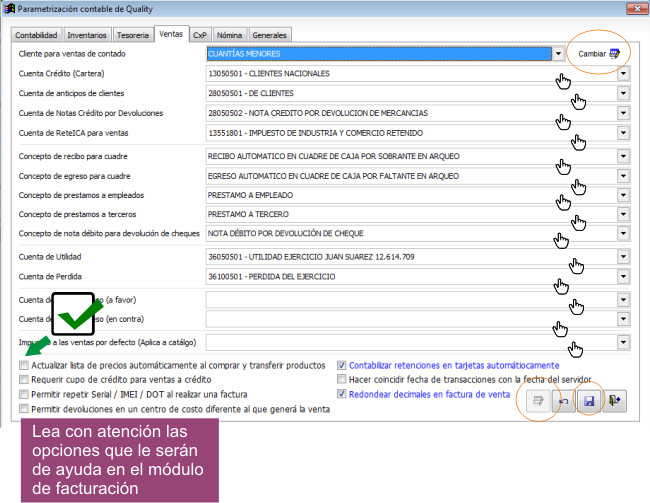Go to the CxP tab
The height and width of the screenshot is (503, 650).
(x=200, y=35)
